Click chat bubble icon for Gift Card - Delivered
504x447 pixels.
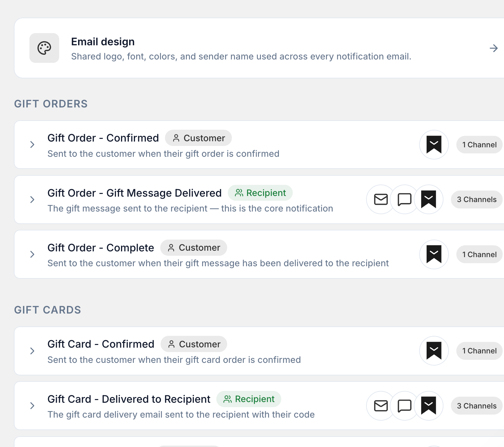tap(405, 406)
